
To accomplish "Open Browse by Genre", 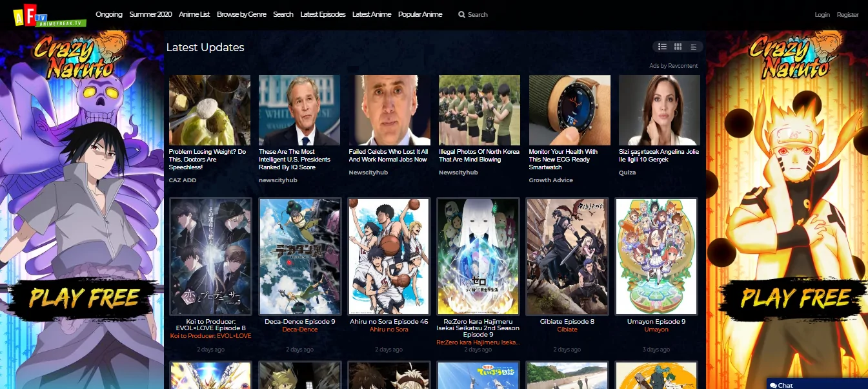I will click(x=241, y=14).
